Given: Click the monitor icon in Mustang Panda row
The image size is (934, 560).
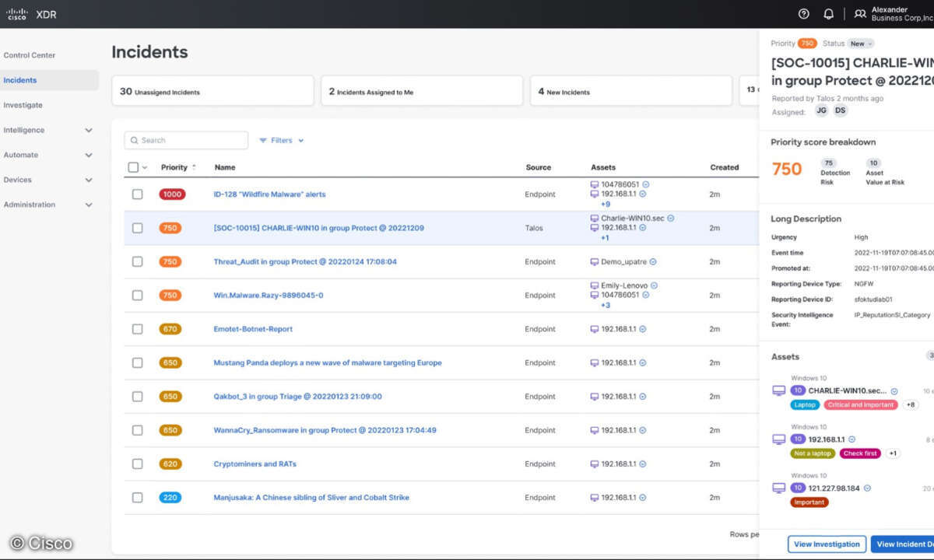Looking at the screenshot, I should pyautogui.click(x=595, y=363).
